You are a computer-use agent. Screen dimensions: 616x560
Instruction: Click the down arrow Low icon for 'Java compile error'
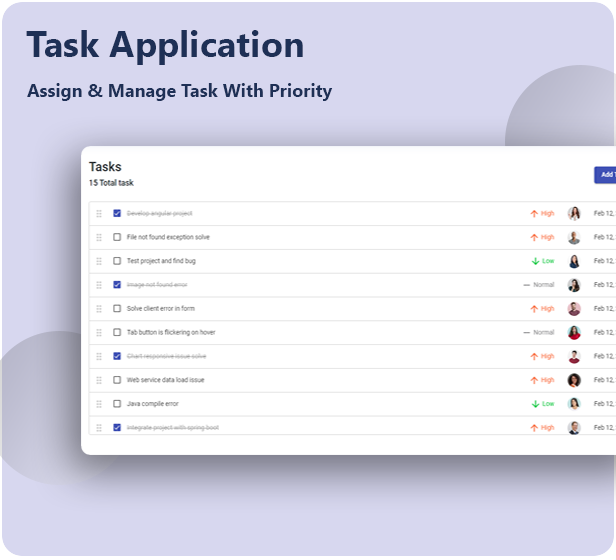click(x=535, y=404)
